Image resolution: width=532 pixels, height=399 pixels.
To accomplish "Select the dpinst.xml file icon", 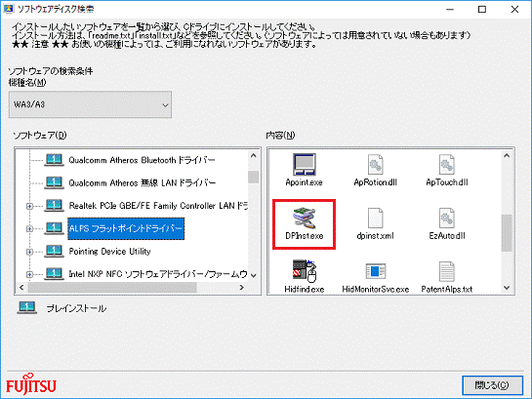I will (375, 218).
